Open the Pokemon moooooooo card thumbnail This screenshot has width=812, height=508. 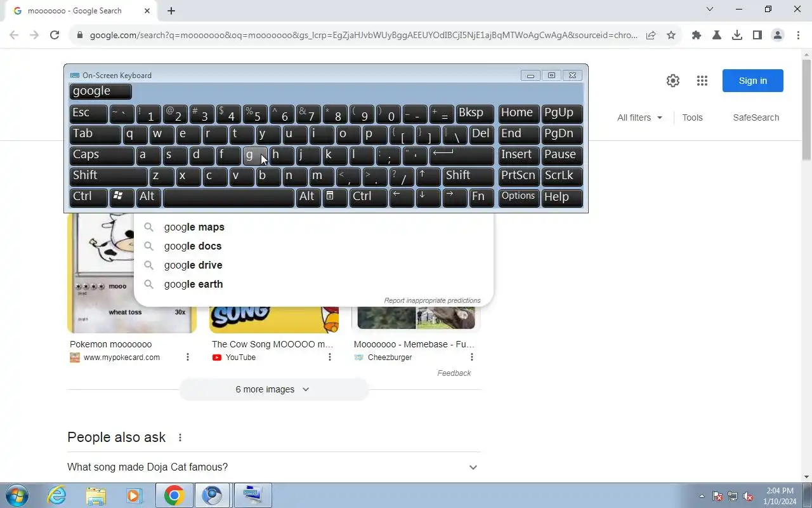132,273
